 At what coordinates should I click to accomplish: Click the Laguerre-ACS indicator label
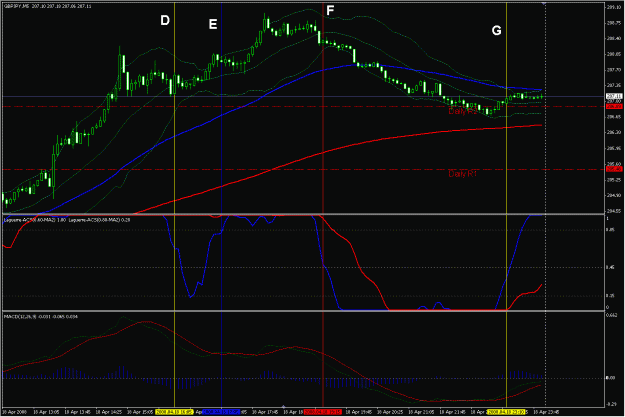point(67,220)
